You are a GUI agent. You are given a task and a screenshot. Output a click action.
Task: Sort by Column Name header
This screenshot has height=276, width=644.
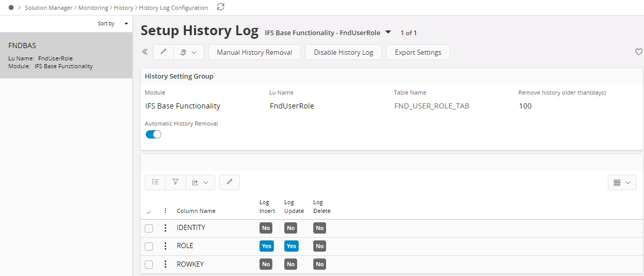click(196, 211)
